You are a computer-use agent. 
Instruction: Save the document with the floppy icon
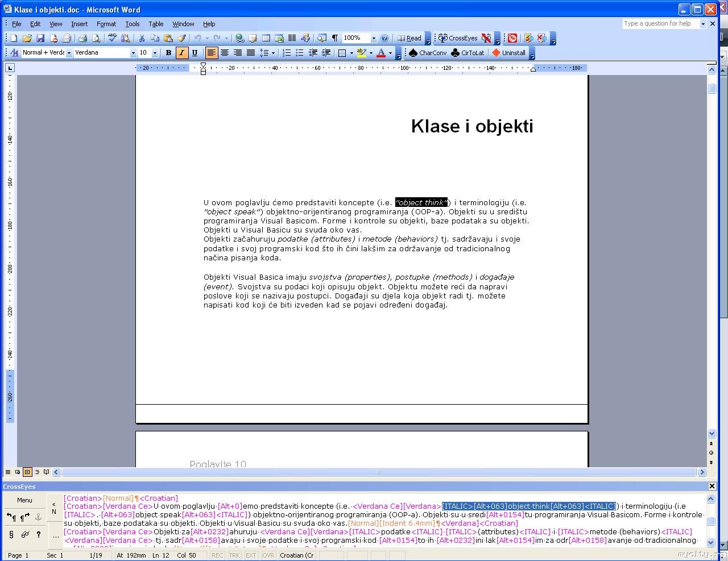click(x=40, y=38)
